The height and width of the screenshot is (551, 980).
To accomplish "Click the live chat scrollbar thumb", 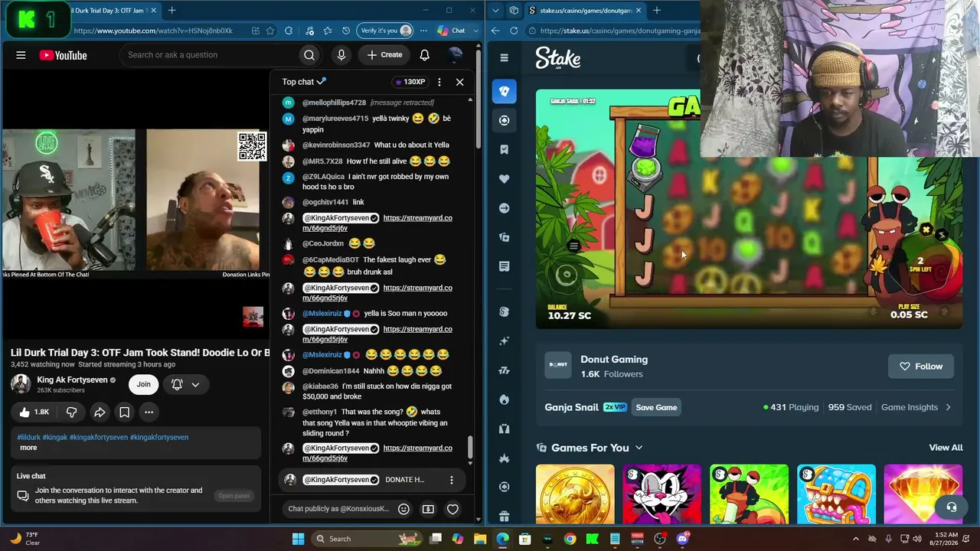I will click(470, 447).
